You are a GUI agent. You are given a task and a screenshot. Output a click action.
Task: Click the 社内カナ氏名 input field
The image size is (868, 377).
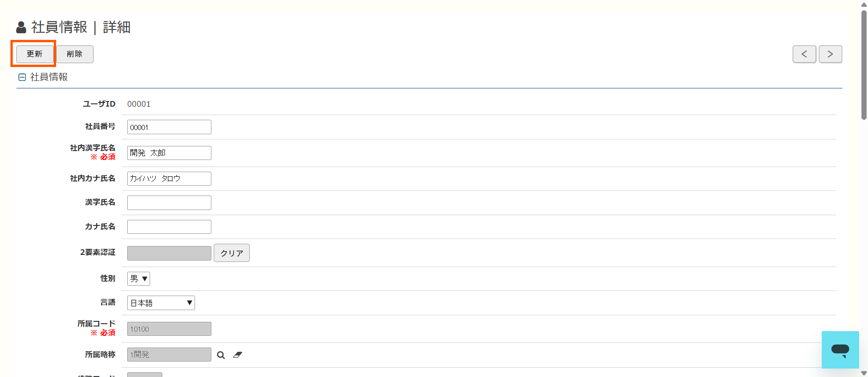tap(169, 179)
